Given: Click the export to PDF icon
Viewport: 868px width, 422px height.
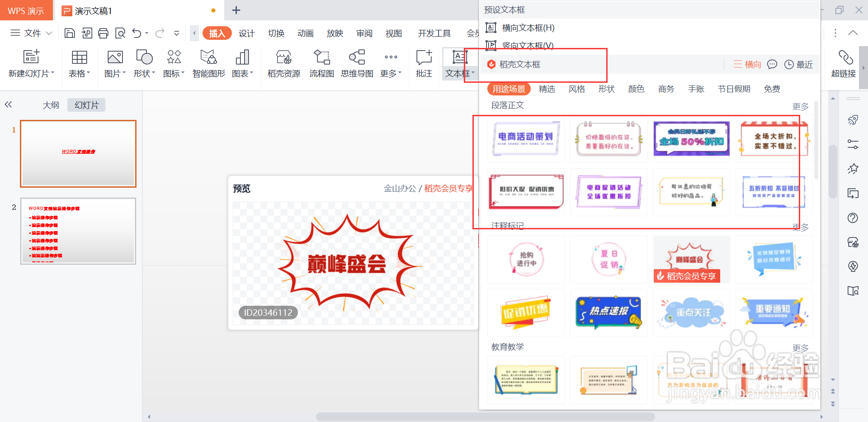Looking at the screenshot, I should pos(87,33).
